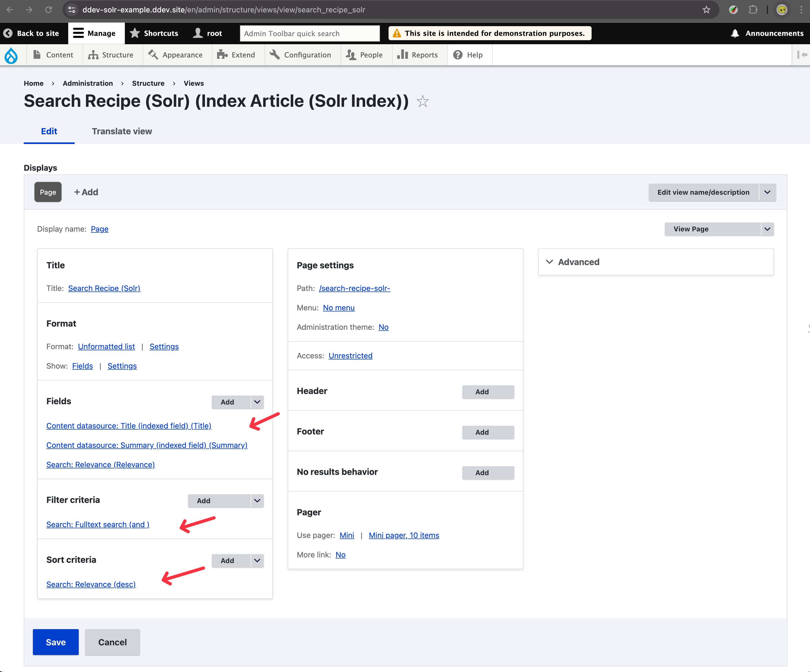Click the Back to site arrow icon

(x=8, y=33)
